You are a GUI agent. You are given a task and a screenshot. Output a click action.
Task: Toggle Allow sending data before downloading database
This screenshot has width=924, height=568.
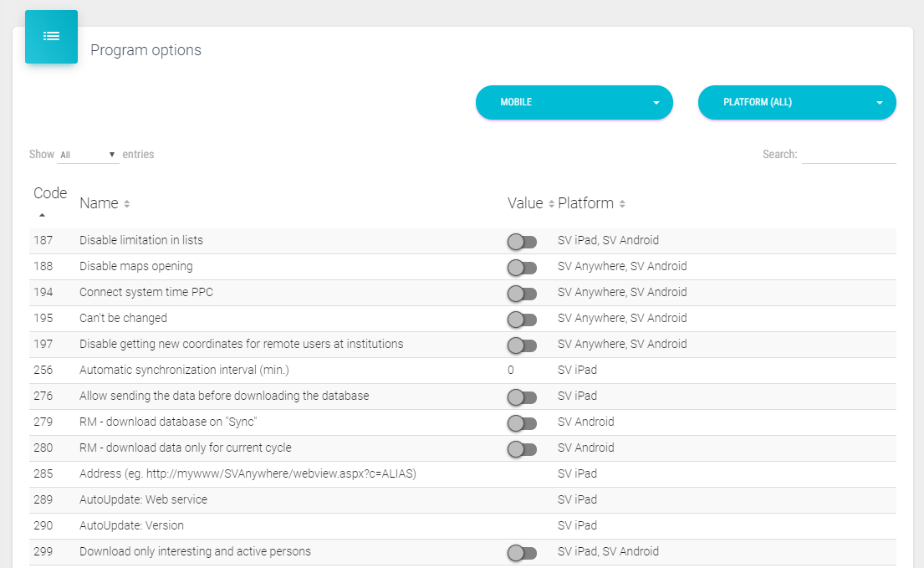coord(521,397)
